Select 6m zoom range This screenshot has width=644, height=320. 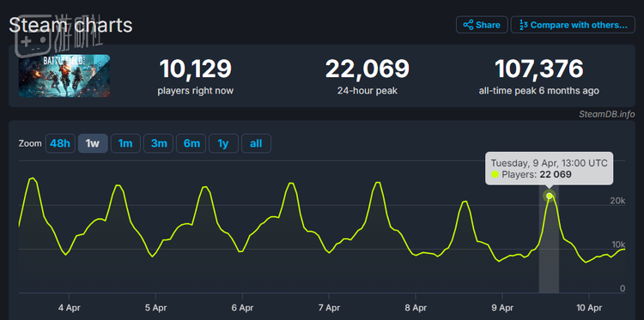(x=191, y=143)
